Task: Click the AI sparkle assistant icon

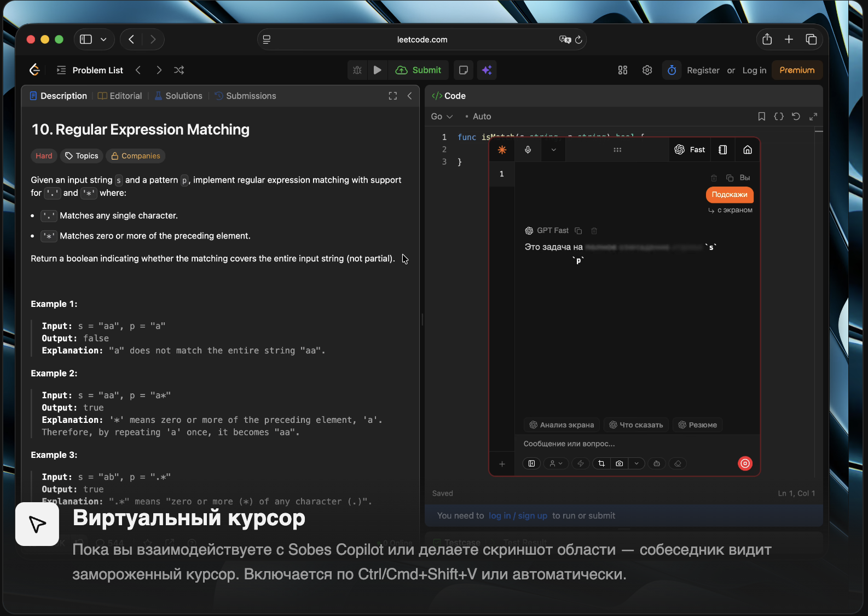Action: tap(487, 70)
